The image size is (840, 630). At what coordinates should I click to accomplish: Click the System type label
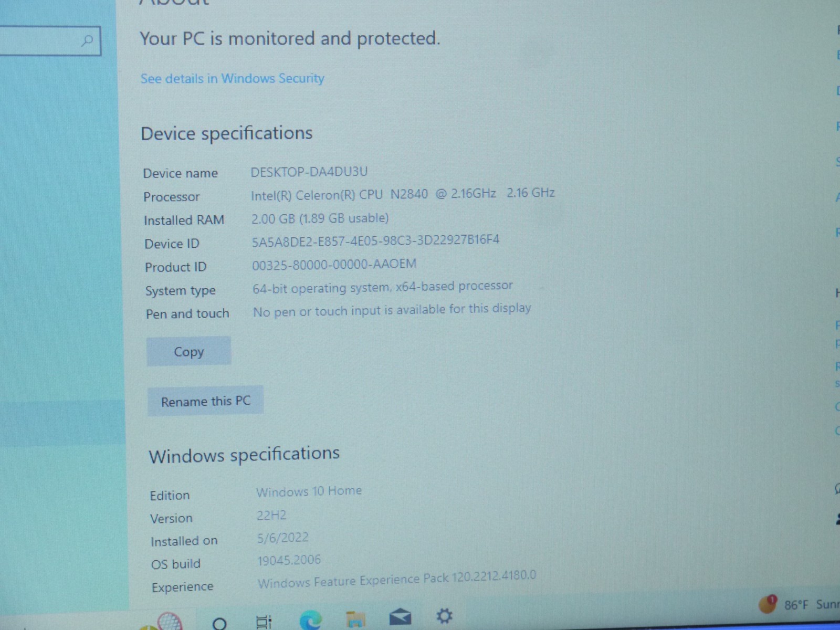[x=181, y=291]
